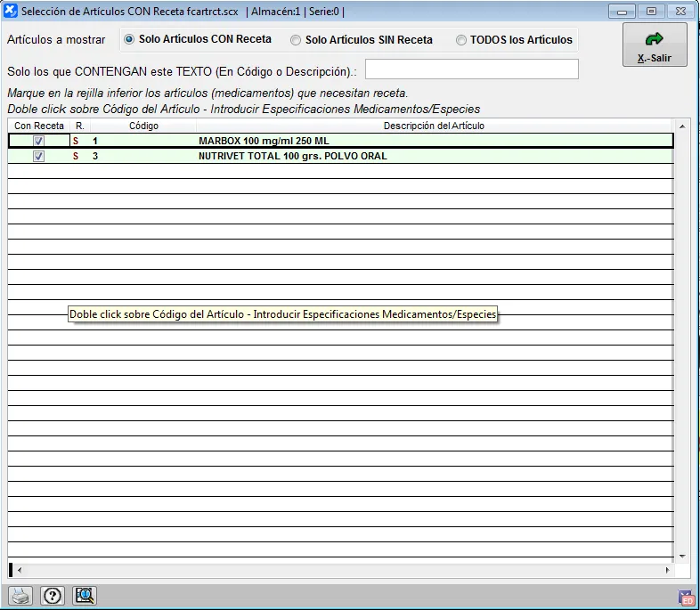Select Solo Artículos SIN Receta option
This screenshot has height=610, width=700.
click(x=296, y=40)
